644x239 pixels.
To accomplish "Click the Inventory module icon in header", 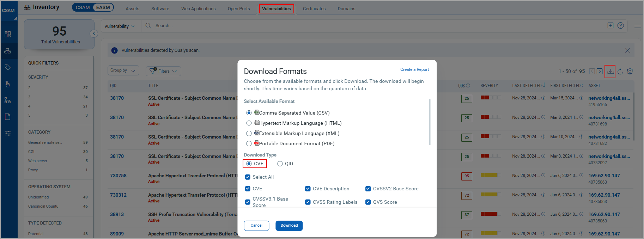I will 27,7.
